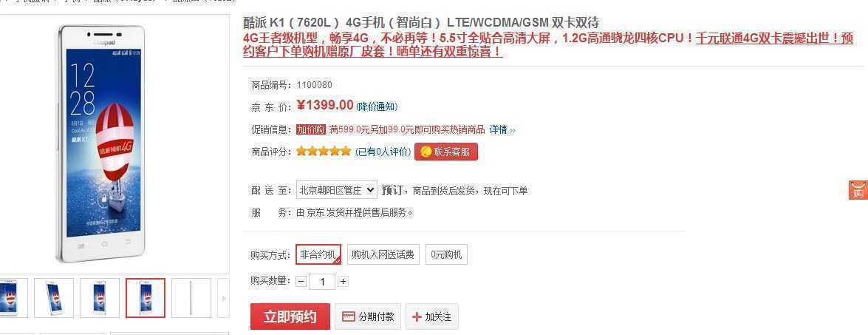Viewport: 868px width, 335px height.
Task: Click the five-star product rating
Action: tap(324, 151)
